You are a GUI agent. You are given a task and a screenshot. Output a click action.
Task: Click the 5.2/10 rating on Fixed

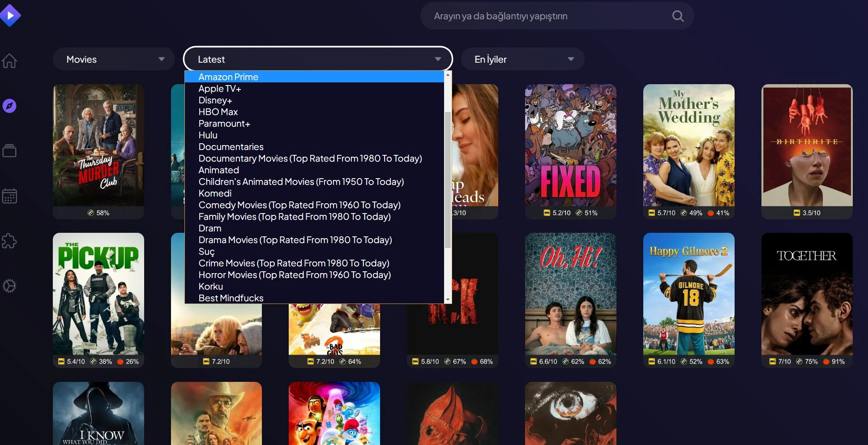point(561,213)
